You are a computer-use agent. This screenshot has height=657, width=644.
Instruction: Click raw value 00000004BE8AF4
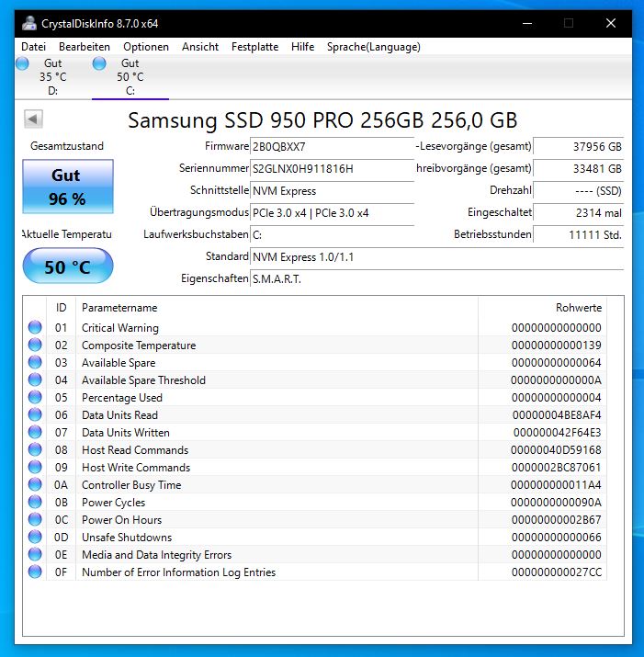tap(557, 415)
